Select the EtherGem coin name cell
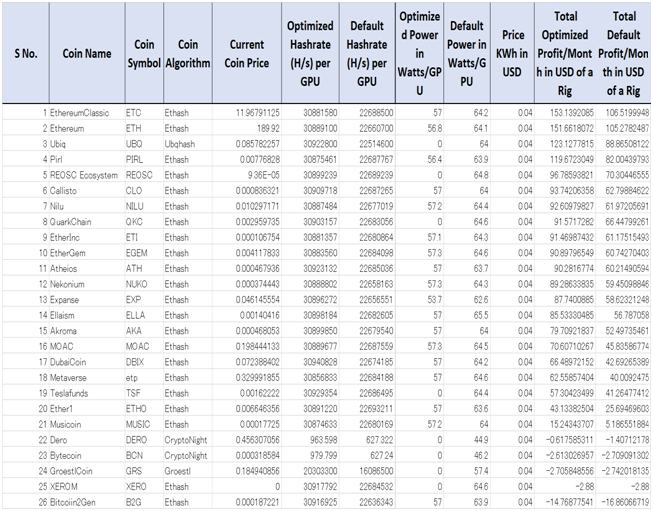Image resolution: width=653 pixels, height=511 pixels. 87,253
